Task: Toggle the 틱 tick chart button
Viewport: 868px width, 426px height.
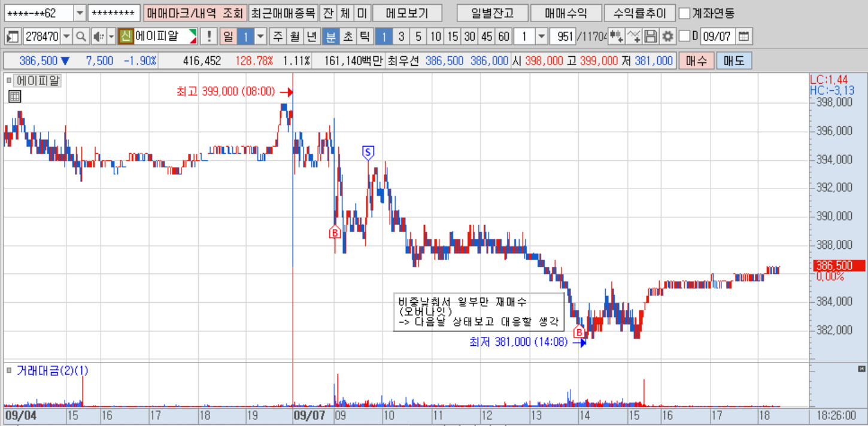Action: click(364, 36)
